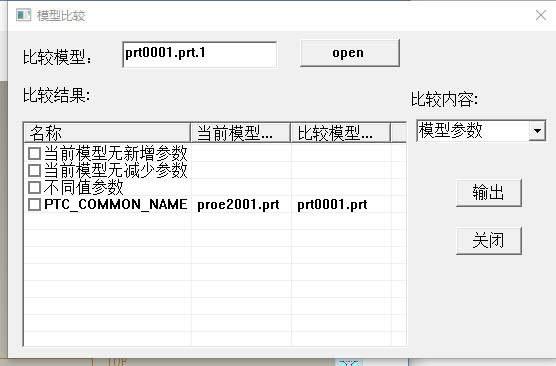
Task: Open the 模型参数 combo box
Action: pos(481,131)
